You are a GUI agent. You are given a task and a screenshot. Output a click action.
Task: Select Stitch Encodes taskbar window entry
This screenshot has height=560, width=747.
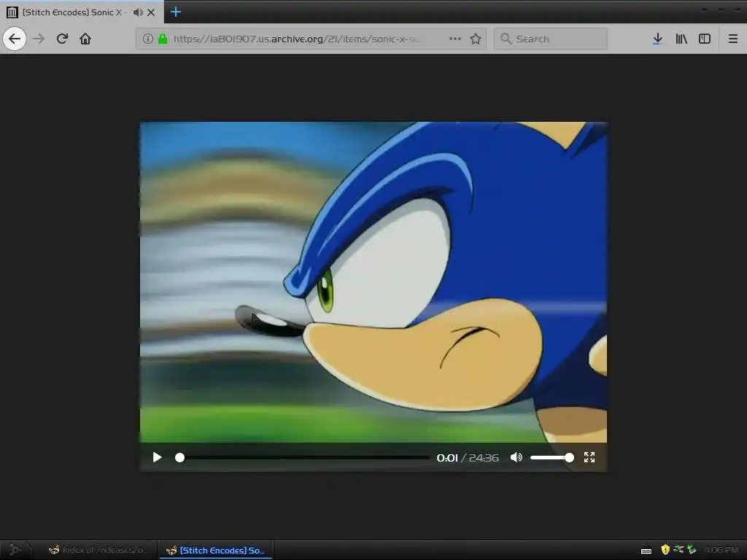216,550
